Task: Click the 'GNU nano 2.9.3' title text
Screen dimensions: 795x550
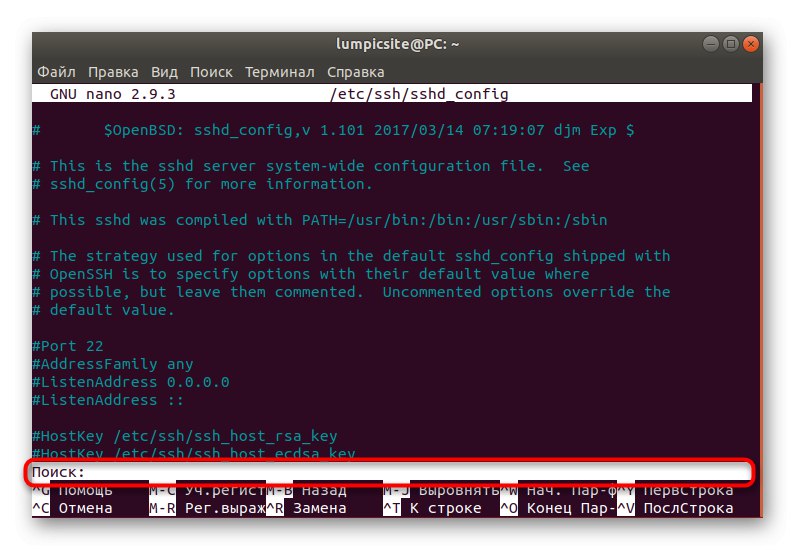Action: point(113,94)
